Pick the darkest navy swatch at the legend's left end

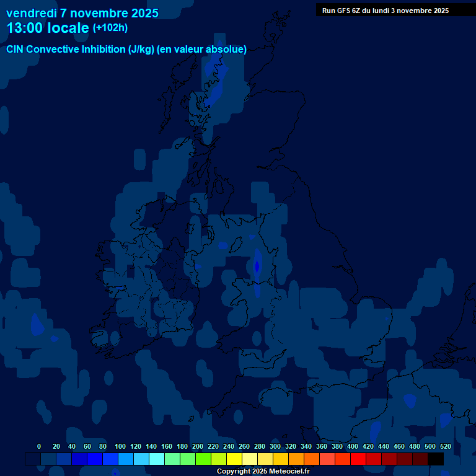click(33, 459)
